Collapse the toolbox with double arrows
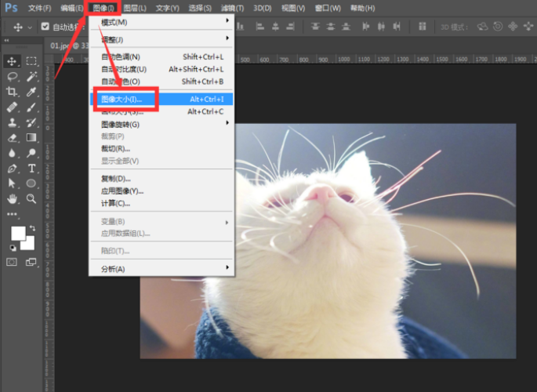 pos(6,41)
